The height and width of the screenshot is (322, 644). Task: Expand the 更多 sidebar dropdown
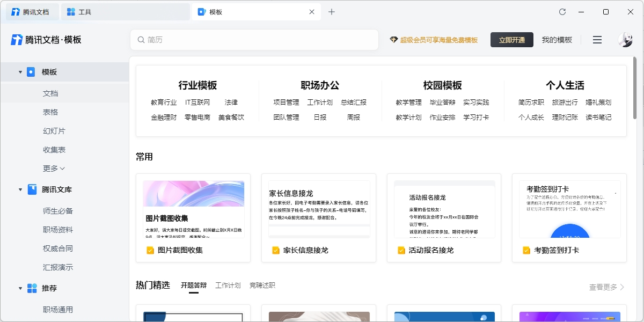pyautogui.click(x=54, y=169)
